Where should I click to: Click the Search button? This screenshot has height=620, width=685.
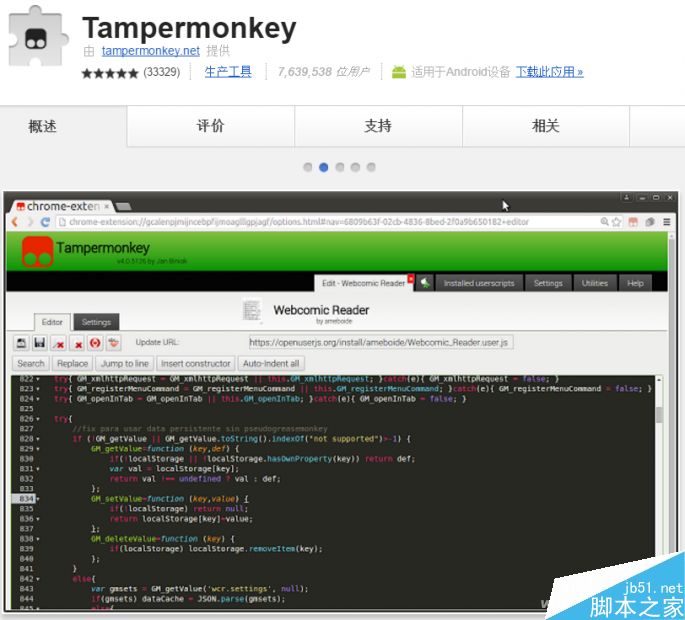tap(31, 364)
